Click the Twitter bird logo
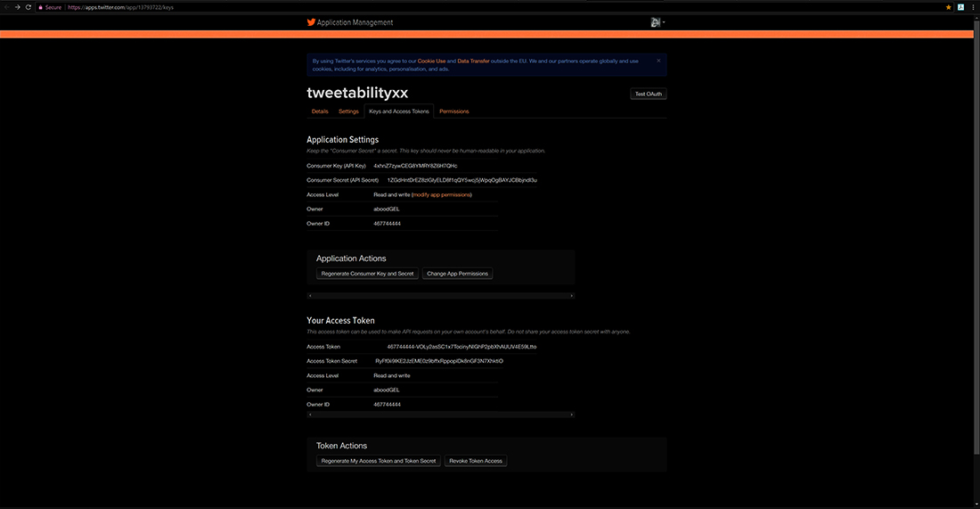980x509 pixels. pyautogui.click(x=311, y=22)
